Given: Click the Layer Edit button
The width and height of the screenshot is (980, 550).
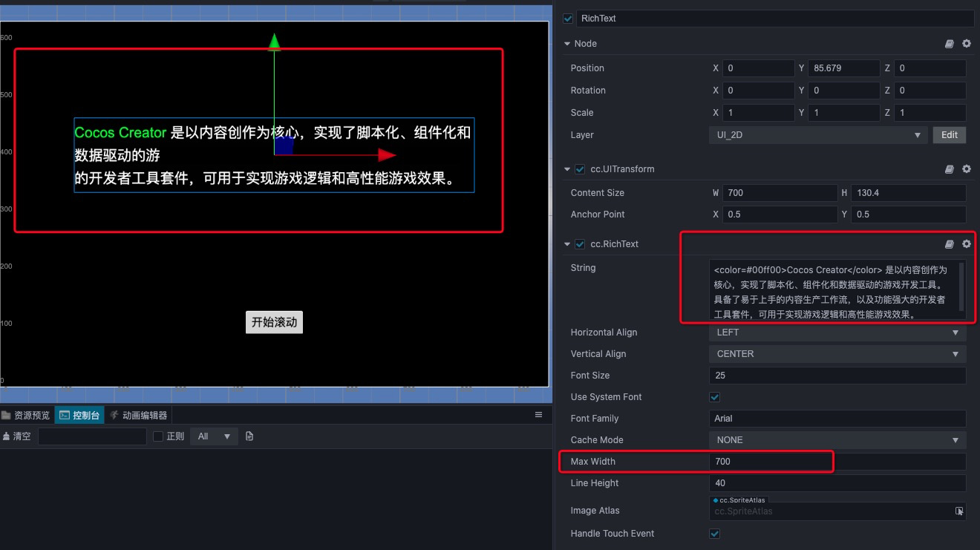Looking at the screenshot, I should pyautogui.click(x=950, y=135).
